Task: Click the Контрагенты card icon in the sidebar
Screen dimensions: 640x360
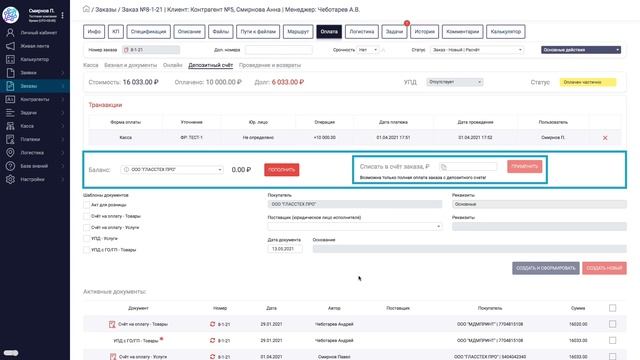Action: coord(10,99)
